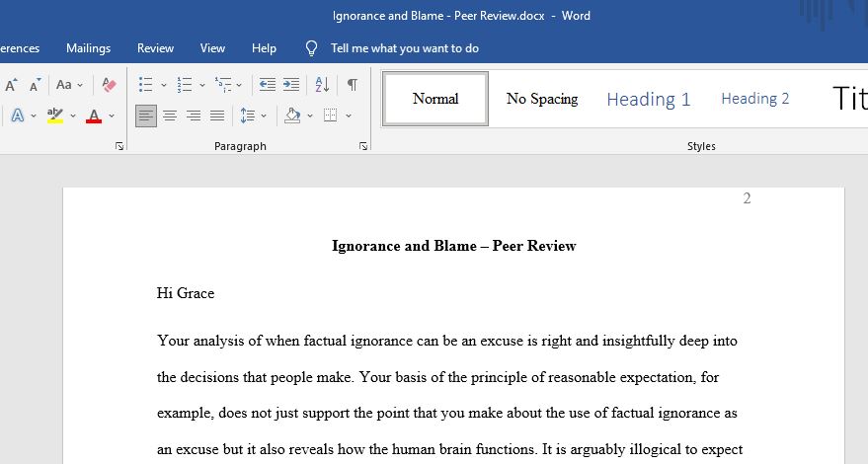This screenshot has width=868, height=464.
Task: Click the 'Hi Grace' greeting line
Action: pyautogui.click(x=186, y=293)
